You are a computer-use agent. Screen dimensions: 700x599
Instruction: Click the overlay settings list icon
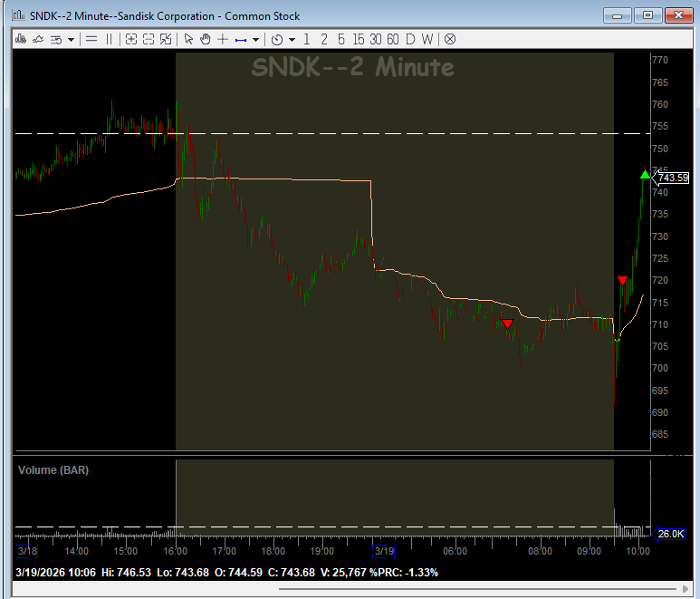(x=56, y=40)
